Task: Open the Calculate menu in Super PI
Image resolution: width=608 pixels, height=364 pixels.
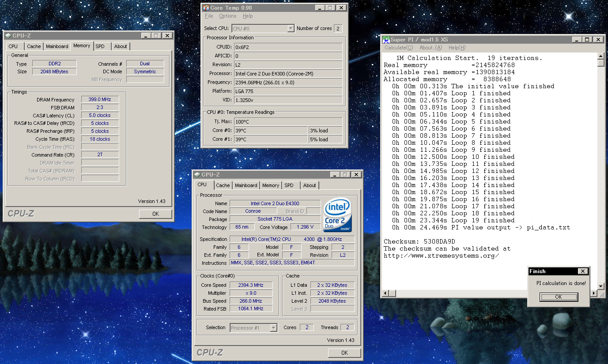Action: [399, 48]
